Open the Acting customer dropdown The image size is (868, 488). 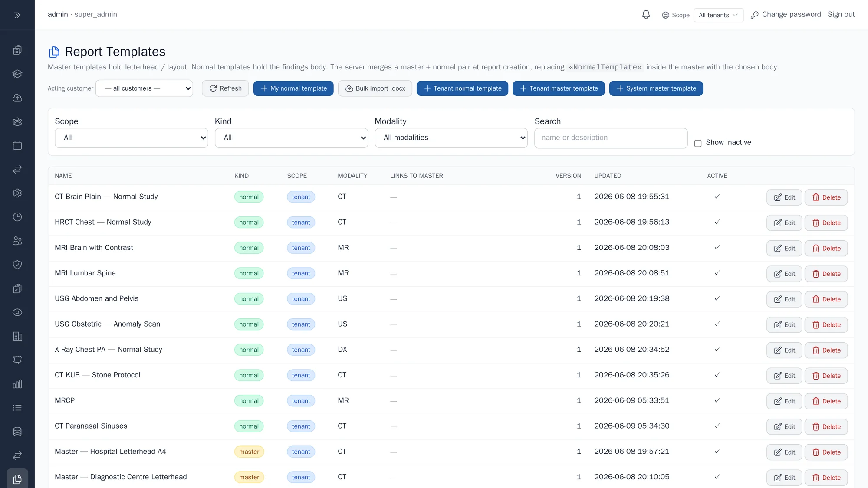click(144, 88)
